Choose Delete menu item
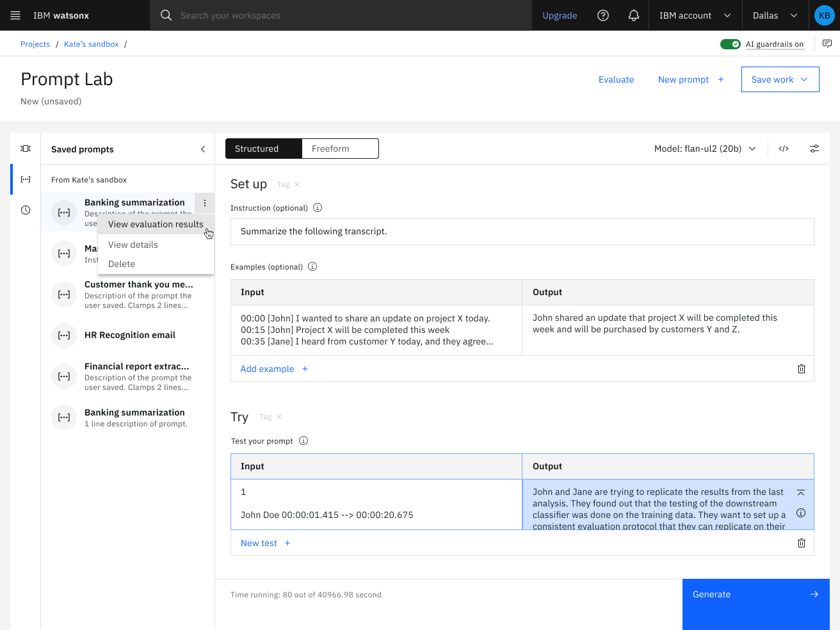This screenshot has height=630, width=840. [x=156, y=264]
